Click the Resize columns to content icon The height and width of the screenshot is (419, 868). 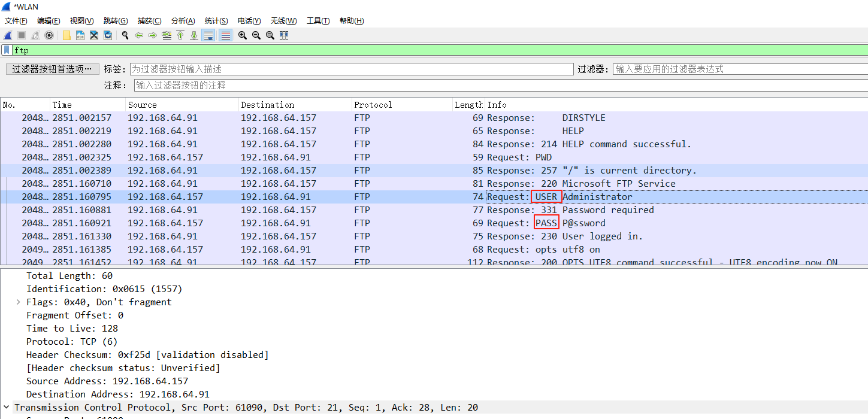[284, 35]
